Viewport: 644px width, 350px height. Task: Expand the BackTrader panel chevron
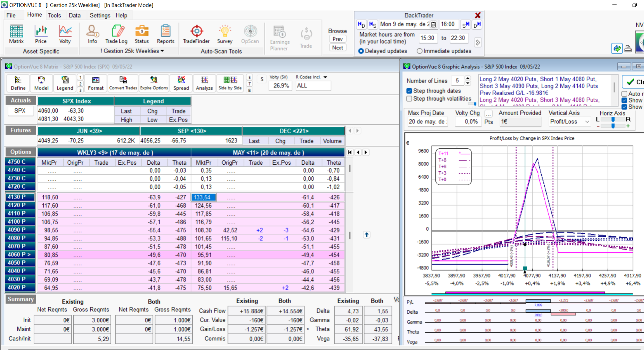(478, 43)
